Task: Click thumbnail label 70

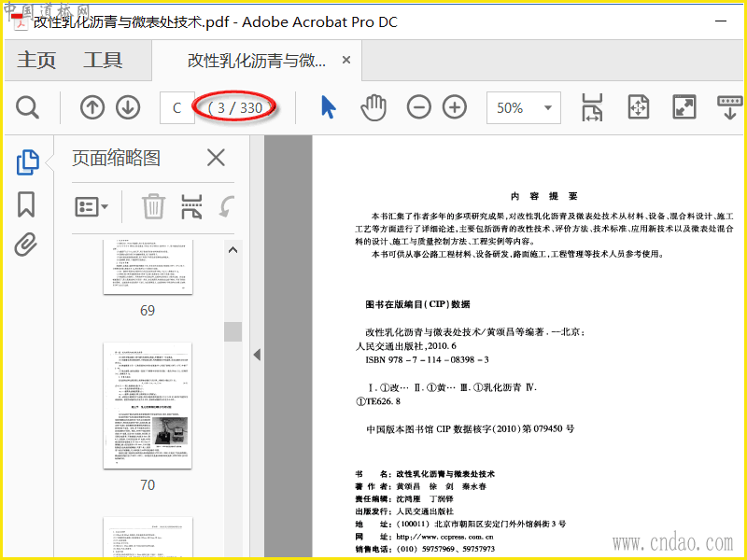Action: (148, 485)
